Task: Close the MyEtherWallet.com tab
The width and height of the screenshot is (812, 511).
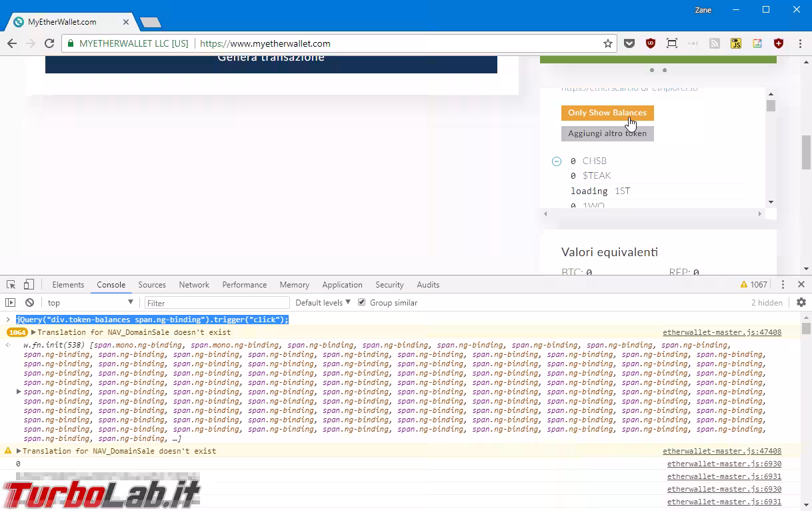Action: (x=125, y=22)
